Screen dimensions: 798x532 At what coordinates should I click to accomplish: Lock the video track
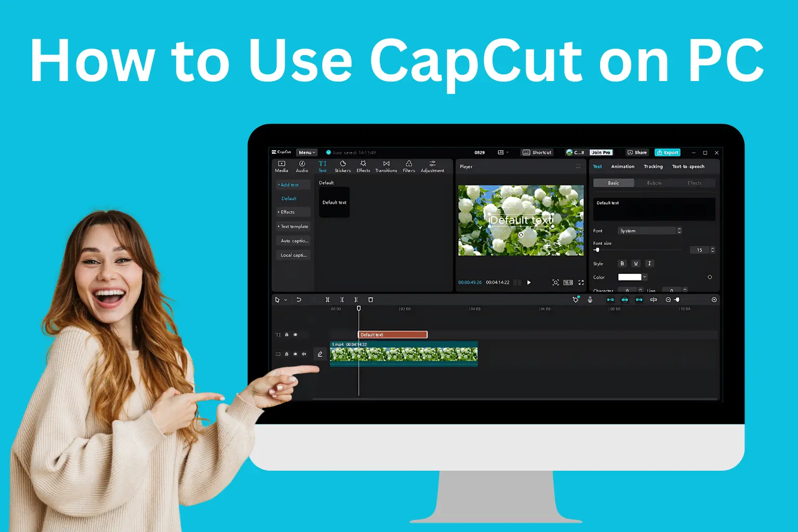pyautogui.click(x=286, y=354)
